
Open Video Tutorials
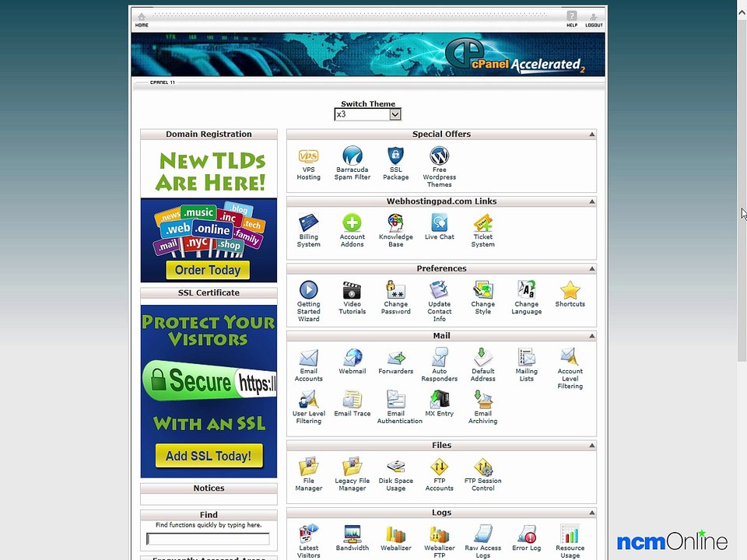[352, 299]
